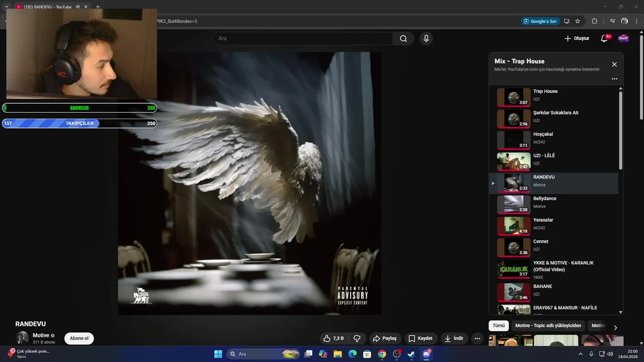Open Discord from taskbar

click(426, 354)
